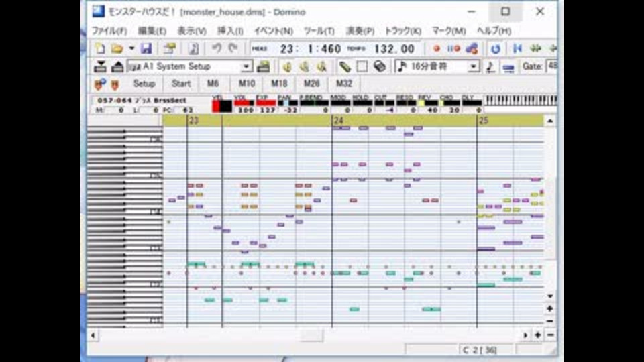Click the Gate value field
This screenshot has width=644, height=362.
pyautogui.click(x=551, y=66)
